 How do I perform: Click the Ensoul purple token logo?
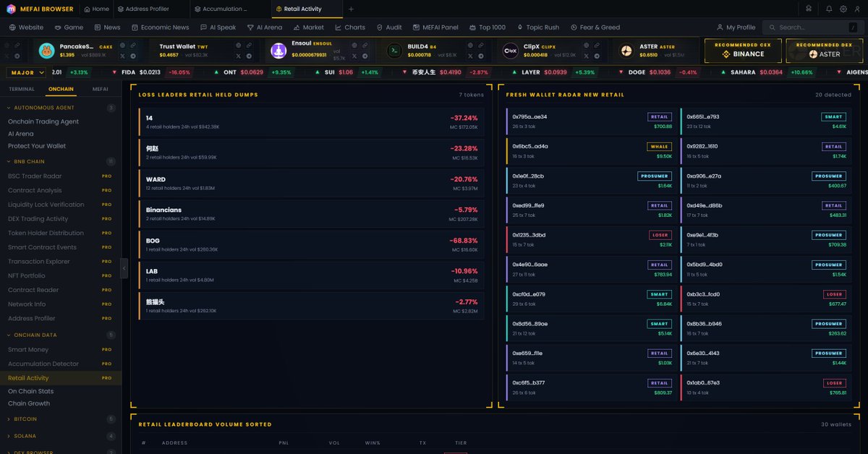[x=278, y=51]
